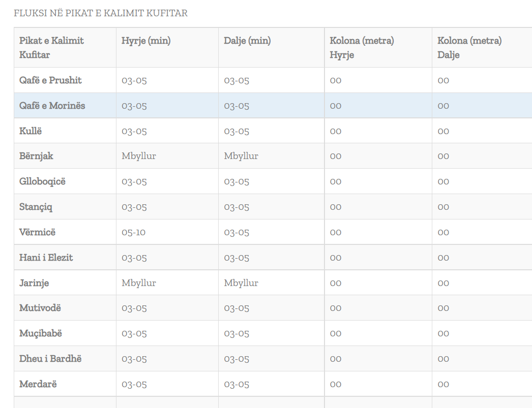Select the Muçibabë border point name
This screenshot has width=532, height=408.
coord(41,333)
